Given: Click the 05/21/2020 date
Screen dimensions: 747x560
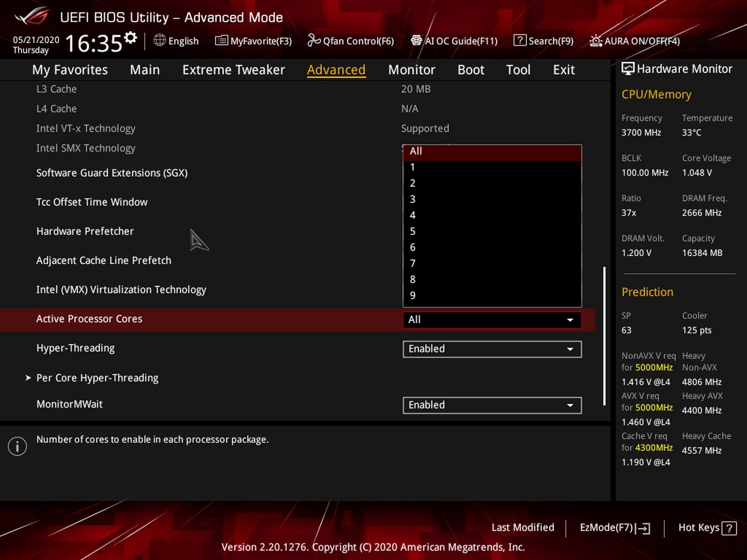Looking at the screenshot, I should (x=36, y=40).
